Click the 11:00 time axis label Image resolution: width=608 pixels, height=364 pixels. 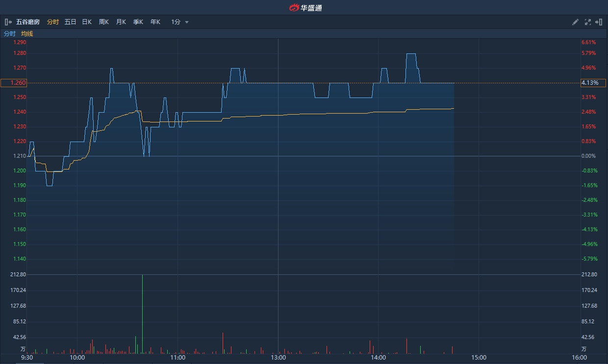[x=177, y=358]
